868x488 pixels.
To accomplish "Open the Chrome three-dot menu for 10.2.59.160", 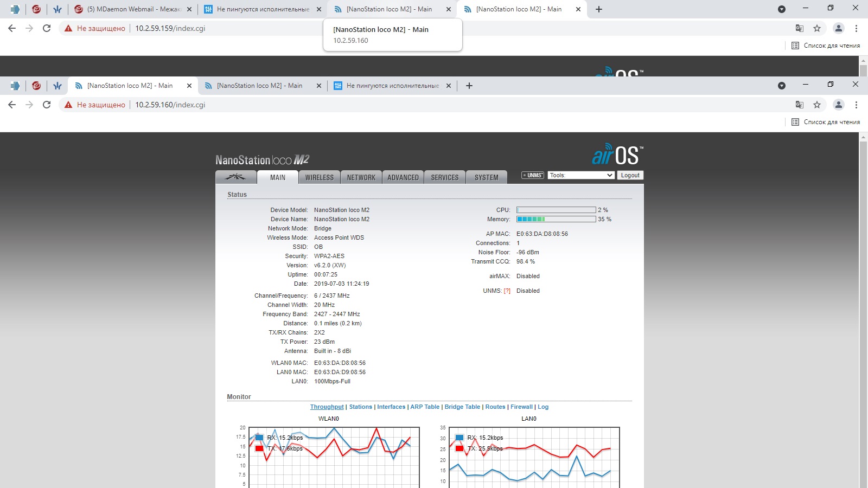I will [856, 105].
